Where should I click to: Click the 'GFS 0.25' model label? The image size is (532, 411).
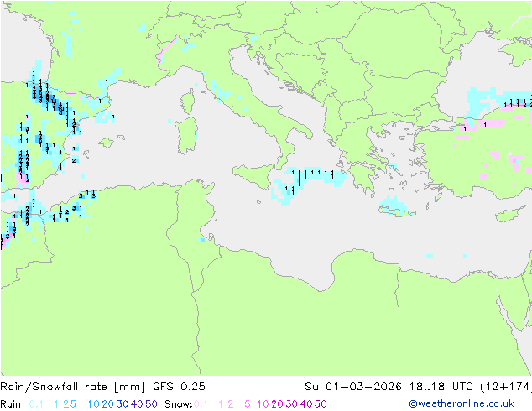click(x=179, y=387)
